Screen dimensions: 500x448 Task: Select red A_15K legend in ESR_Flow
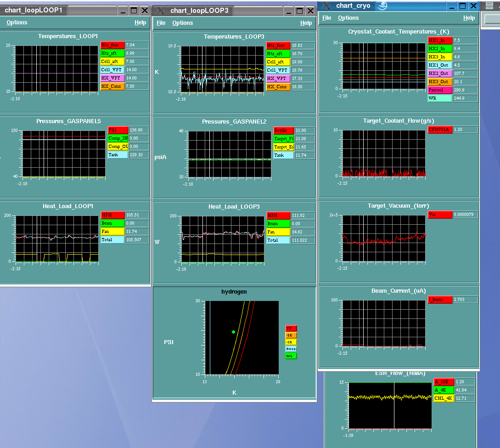tap(444, 382)
